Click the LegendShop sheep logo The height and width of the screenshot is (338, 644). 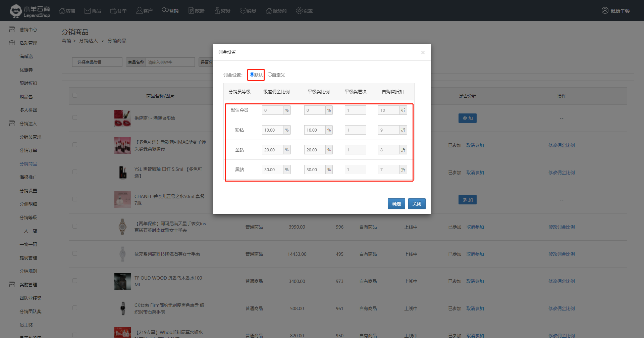point(16,11)
